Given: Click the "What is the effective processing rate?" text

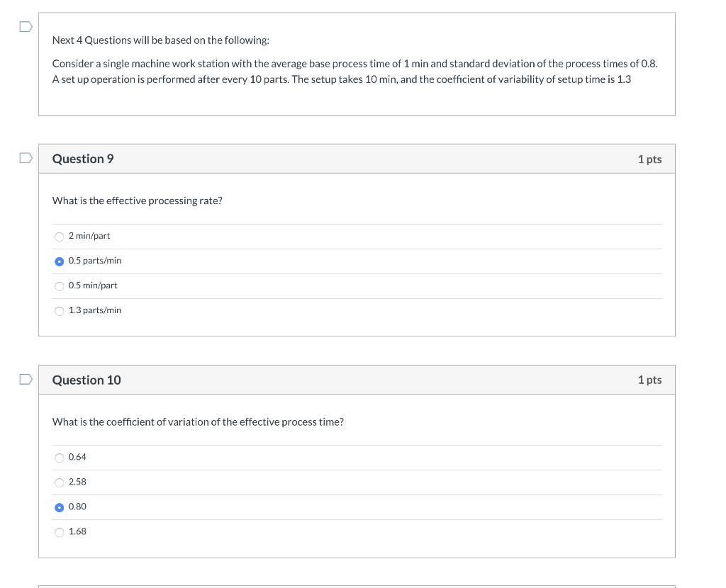Looking at the screenshot, I should coord(138,201).
